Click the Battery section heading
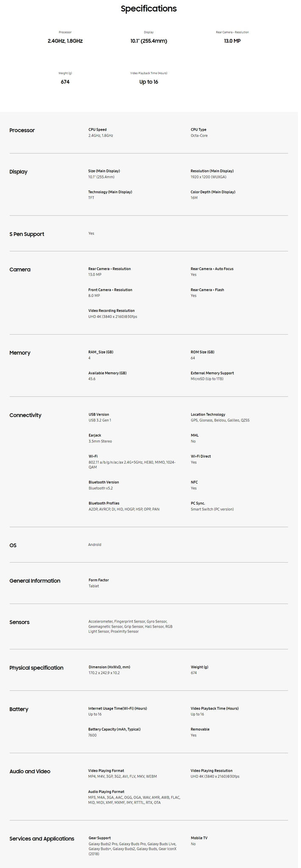Viewport: 301px width, 868px height. (x=19, y=709)
